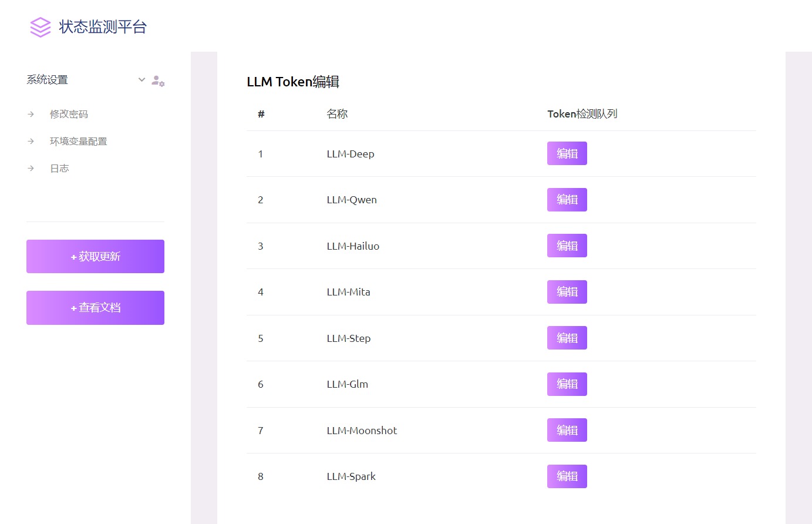Viewport: 812px width, 524px height.
Task: Click the stacked layers platform logo
Action: click(41, 27)
